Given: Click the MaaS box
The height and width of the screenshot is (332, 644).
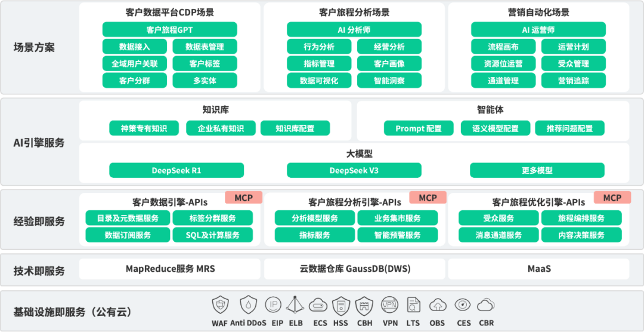Looking at the screenshot, I should pyautogui.click(x=539, y=269).
